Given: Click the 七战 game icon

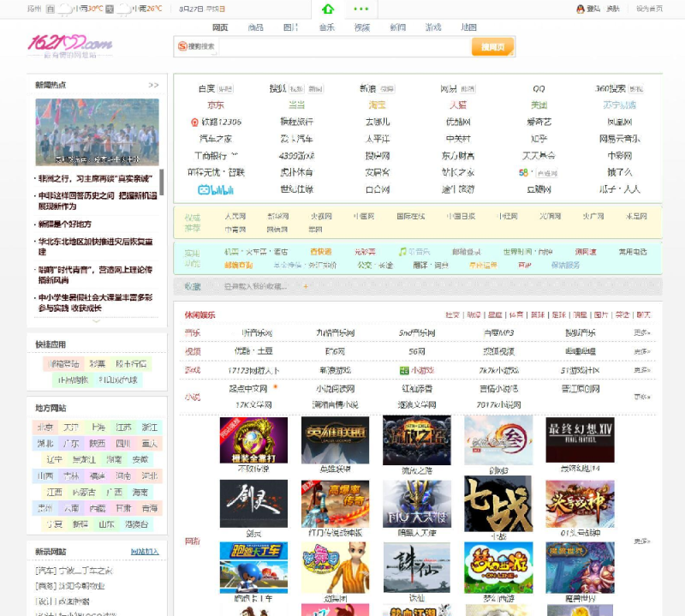Looking at the screenshot, I should (x=497, y=503).
